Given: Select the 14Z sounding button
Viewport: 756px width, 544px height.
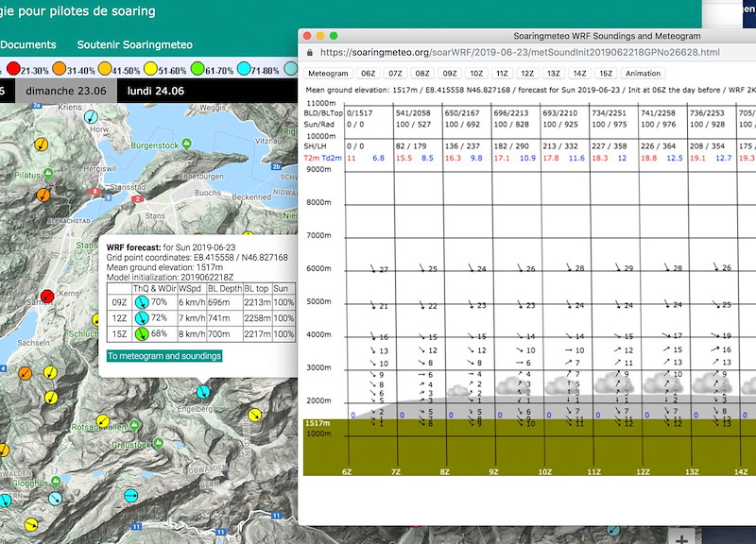Looking at the screenshot, I should click(579, 74).
